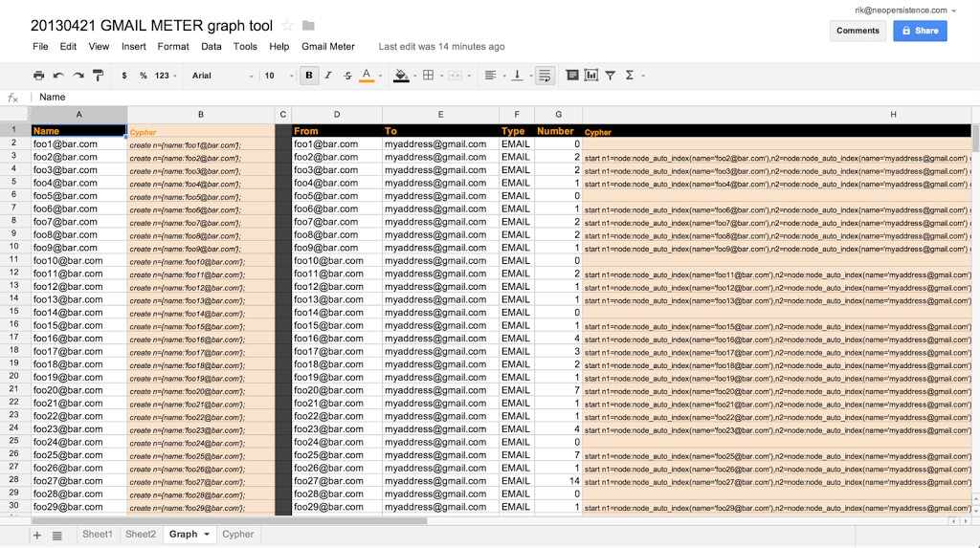
Task: Open account menu for rik@neopersistence.com
Action: pyautogui.click(x=905, y=10)
